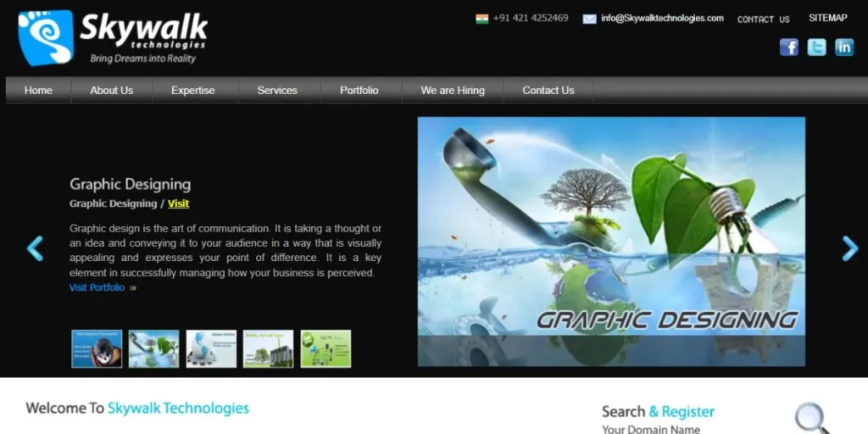Open the LinkedIn social icon
This screenshot has height=434, width=868.
click(x=844, y=47)
